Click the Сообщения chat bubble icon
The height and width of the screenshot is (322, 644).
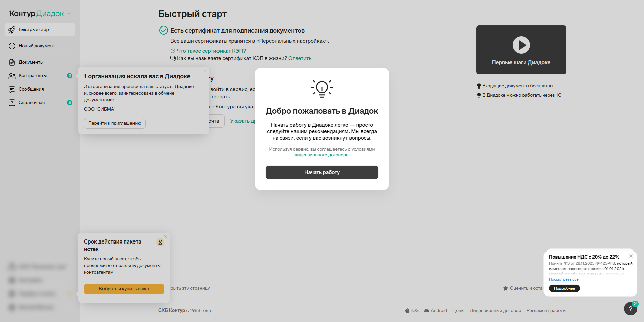(x=12, y=89)
